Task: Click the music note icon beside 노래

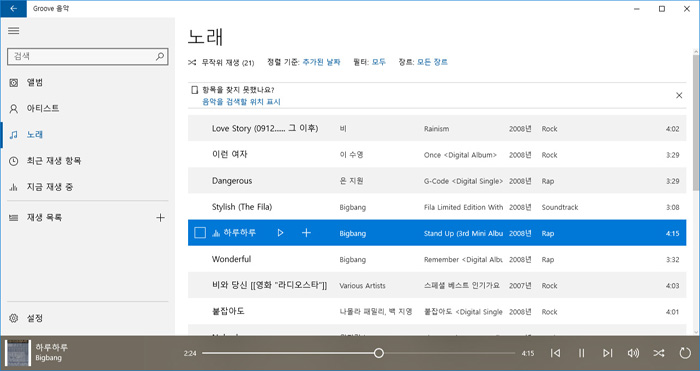Action: 14,135
